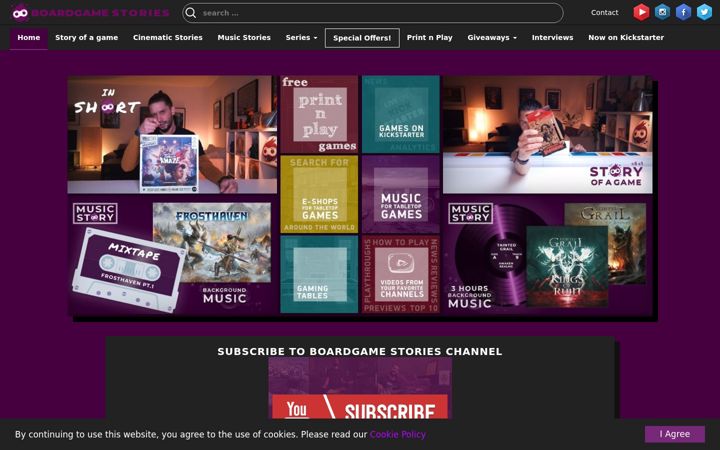The image size is (720, 450).
Task: Open the Music for tabletop games tile
Action: [x=401, y=194]
